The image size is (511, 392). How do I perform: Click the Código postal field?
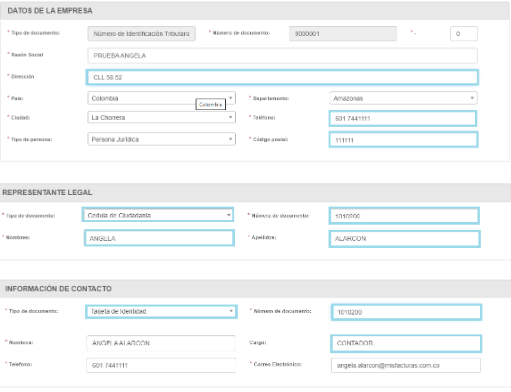click(x=403, y=140)
